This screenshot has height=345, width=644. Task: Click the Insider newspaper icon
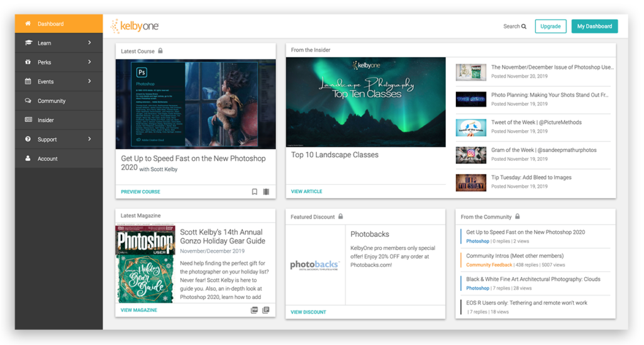tap(28, 120)
